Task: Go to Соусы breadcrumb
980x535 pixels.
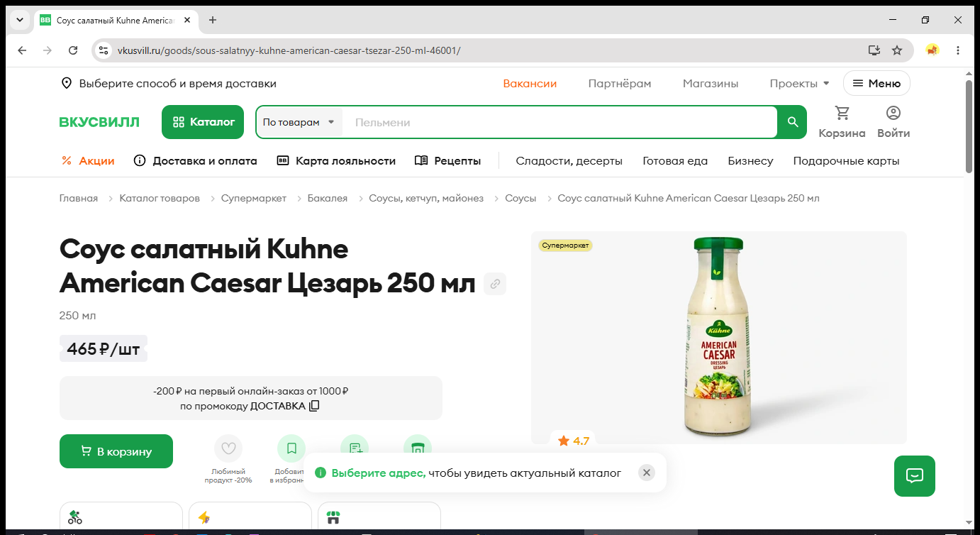Action: (x=520, y=199)
